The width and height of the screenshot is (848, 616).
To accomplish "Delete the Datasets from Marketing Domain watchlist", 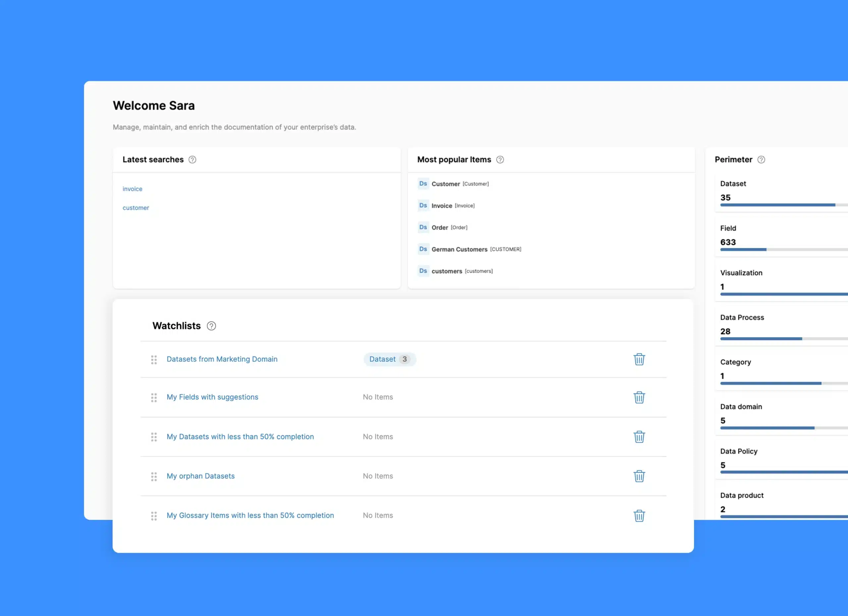I will pos(639,359).
